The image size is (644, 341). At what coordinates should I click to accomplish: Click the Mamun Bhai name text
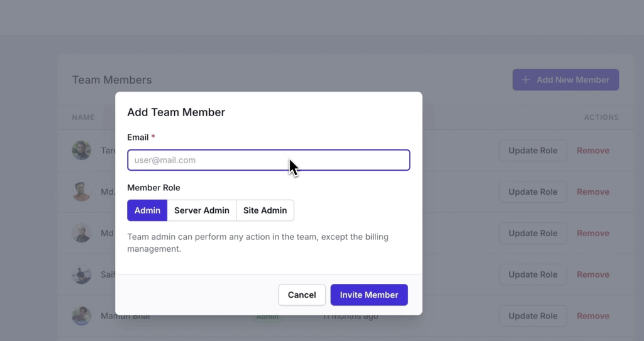pyautogui.click(x=125, y=316)
